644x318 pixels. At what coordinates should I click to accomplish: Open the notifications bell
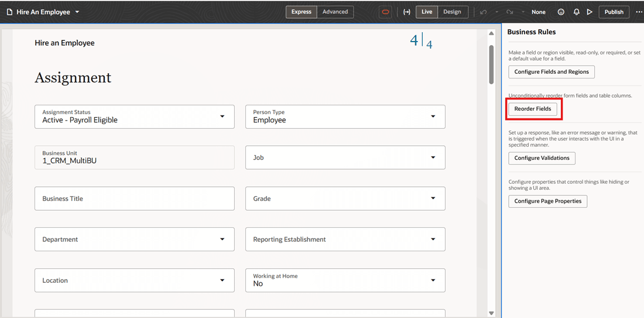[x=577, y=12]
